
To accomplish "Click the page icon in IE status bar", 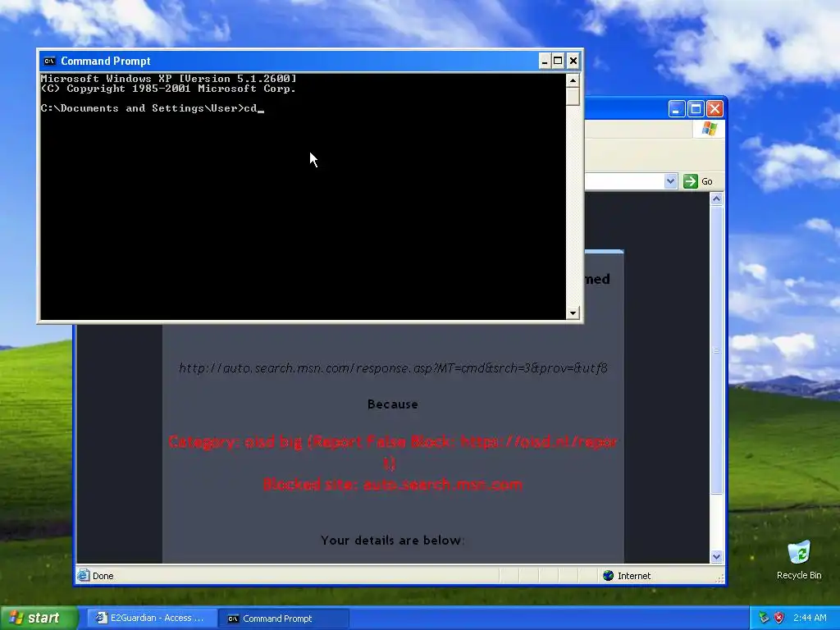I will (x=83, y=575).
